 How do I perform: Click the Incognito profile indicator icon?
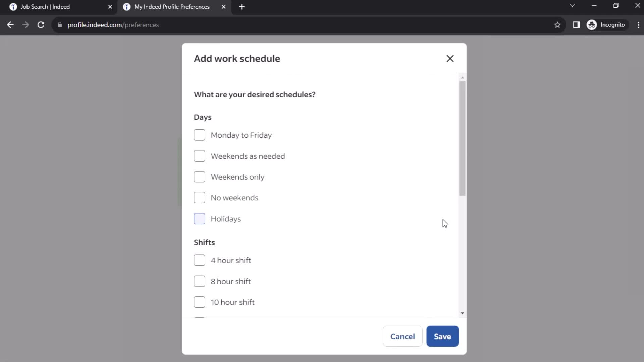(x=592, y=25)
